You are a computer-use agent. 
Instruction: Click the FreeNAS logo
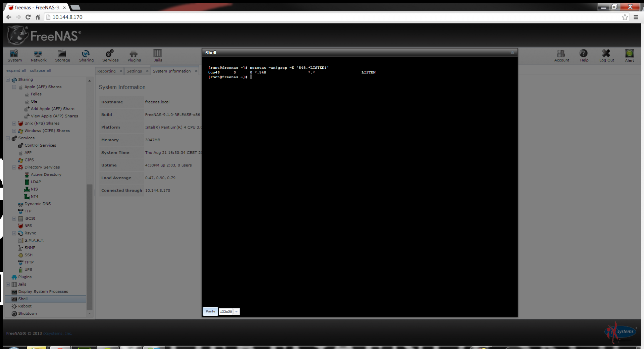tap(44, 35)
